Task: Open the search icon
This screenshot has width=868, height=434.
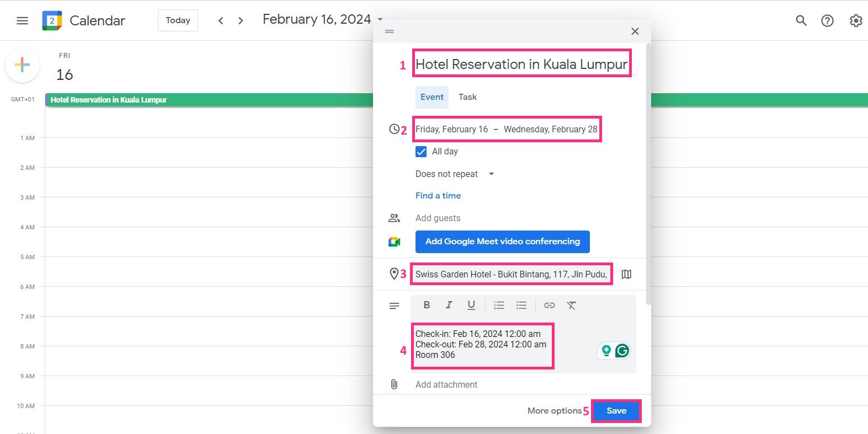Action: tap(801, 20)
